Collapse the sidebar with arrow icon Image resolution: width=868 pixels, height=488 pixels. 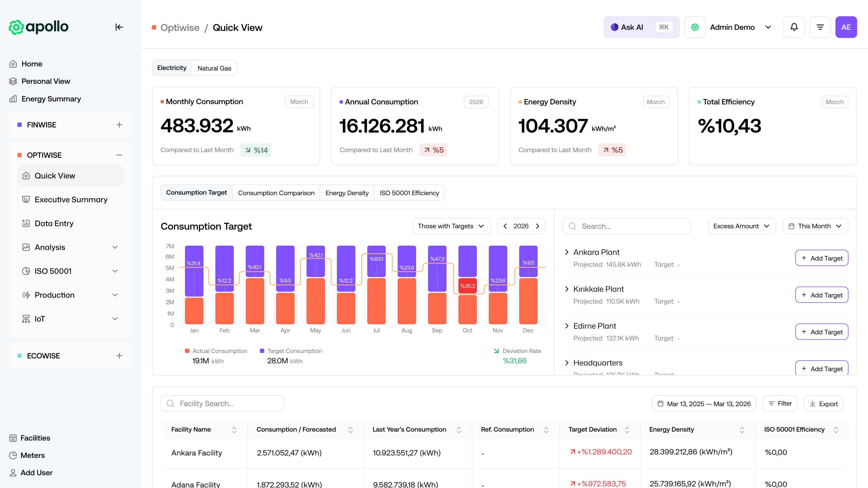pyautogui.click(x=119, y=27)
